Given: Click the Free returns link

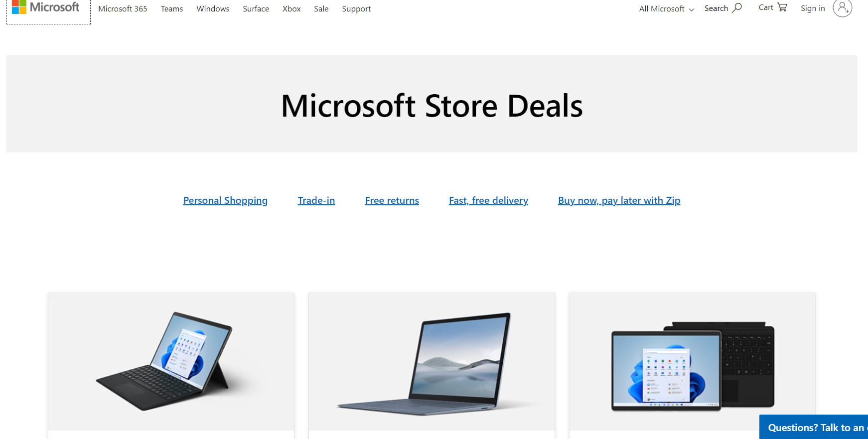Looking at the screenshot, I should click(392, 200).
